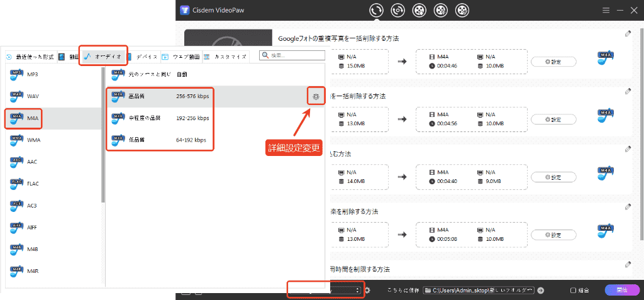The width and height of the screenshot is (644, 300).
Task: Click thumbnail of Googleフォトの重複写真 video
Action: [x=228, y=38]
